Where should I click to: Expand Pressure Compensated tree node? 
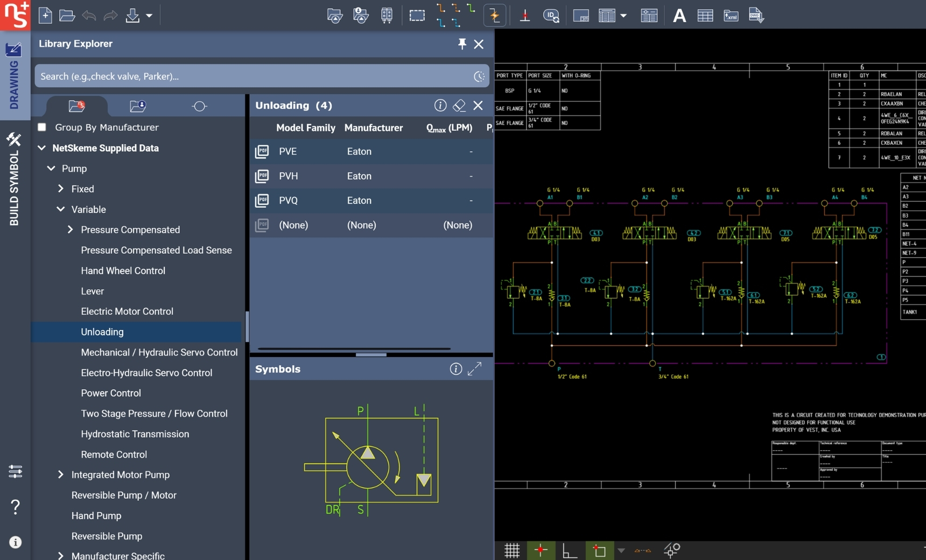click(x=71, y=229)
